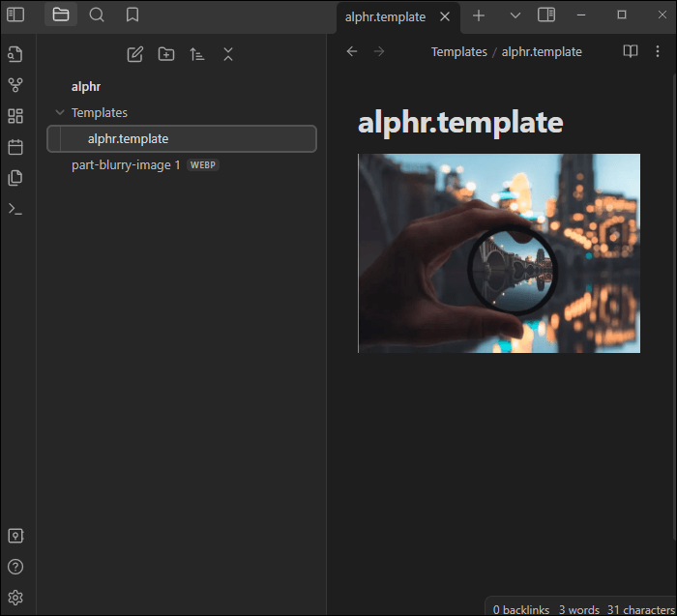Click Templates in the breadcrumb path
The width and height of the screenshot is (677, 616).
coord(458,52)
